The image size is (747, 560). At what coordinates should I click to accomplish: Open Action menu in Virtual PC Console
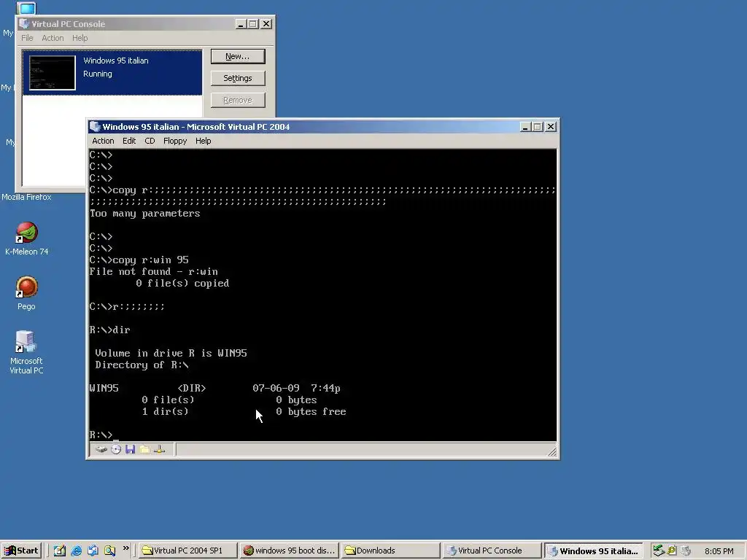53,38
